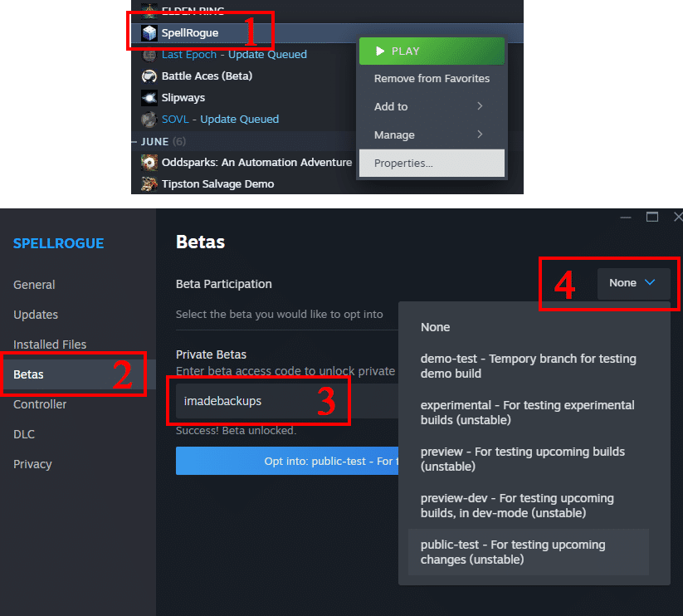Collapse the JUNE library group
This screenshot has height=616, width=683.
click(134, 142)
